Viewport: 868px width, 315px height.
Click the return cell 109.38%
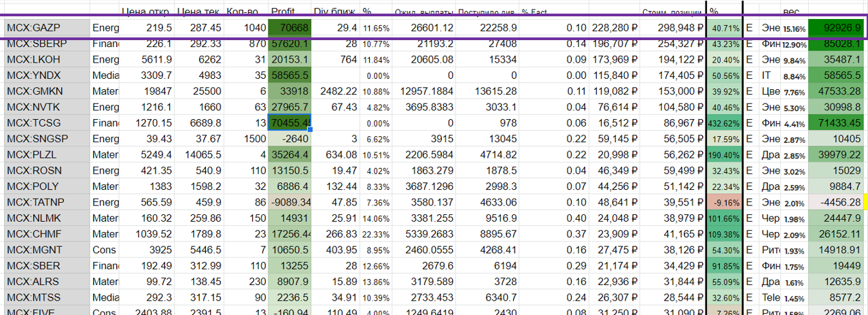click(725, 233)
